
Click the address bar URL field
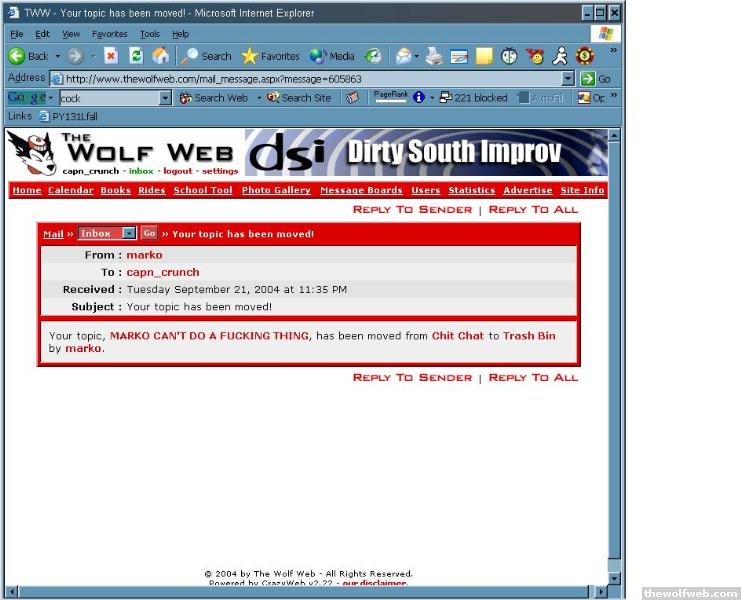click(307, 78)
